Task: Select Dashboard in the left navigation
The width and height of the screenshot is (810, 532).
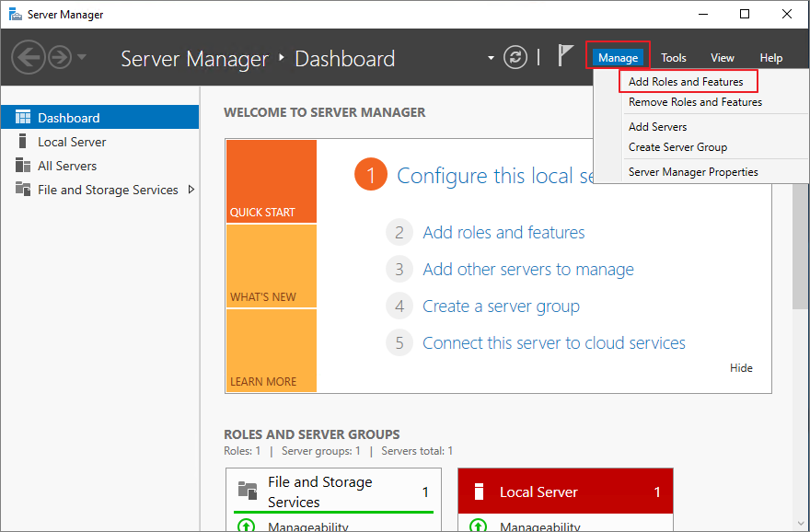Action: click(x=99, y=117)
